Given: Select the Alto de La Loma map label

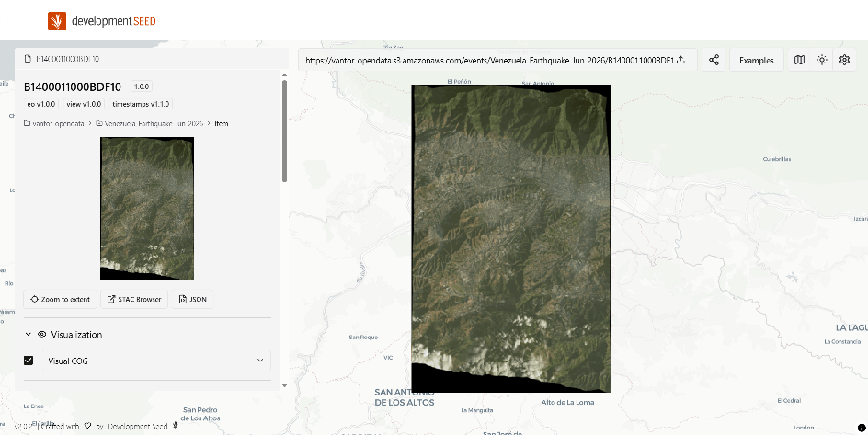Looking at the screenshot, I should (x=567, y=402).
